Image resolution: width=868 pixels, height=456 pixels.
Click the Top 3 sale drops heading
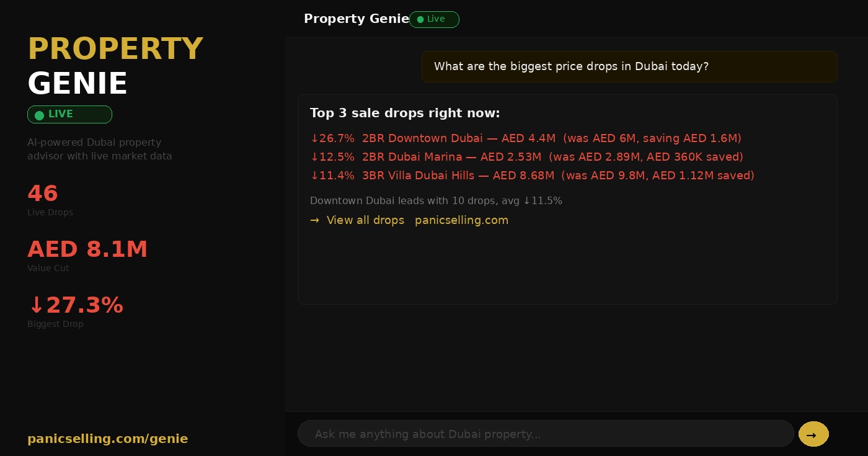[405, 113]
